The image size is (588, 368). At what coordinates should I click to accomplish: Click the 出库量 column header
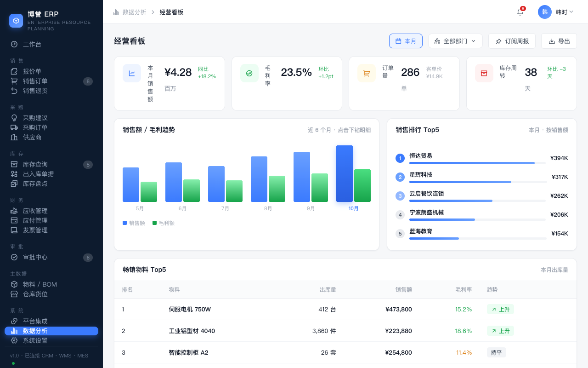[328, 290]
